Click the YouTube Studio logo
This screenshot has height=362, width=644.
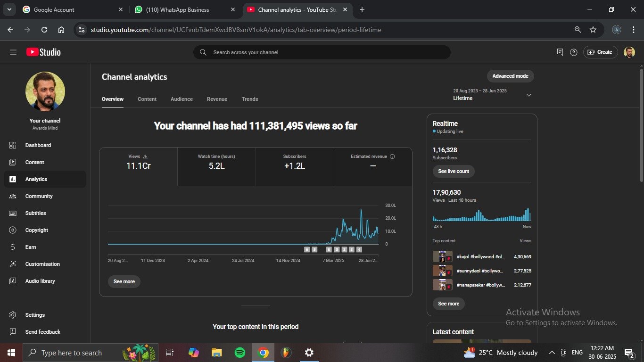[x=43, y=52]
